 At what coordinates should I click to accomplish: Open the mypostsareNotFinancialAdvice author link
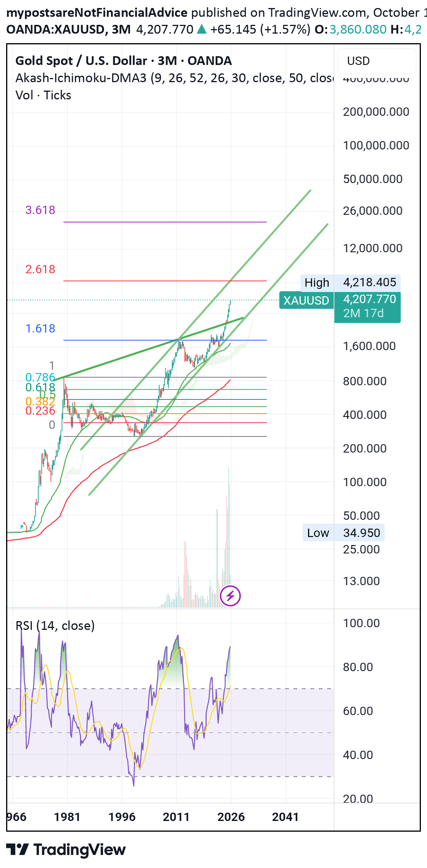97,13
